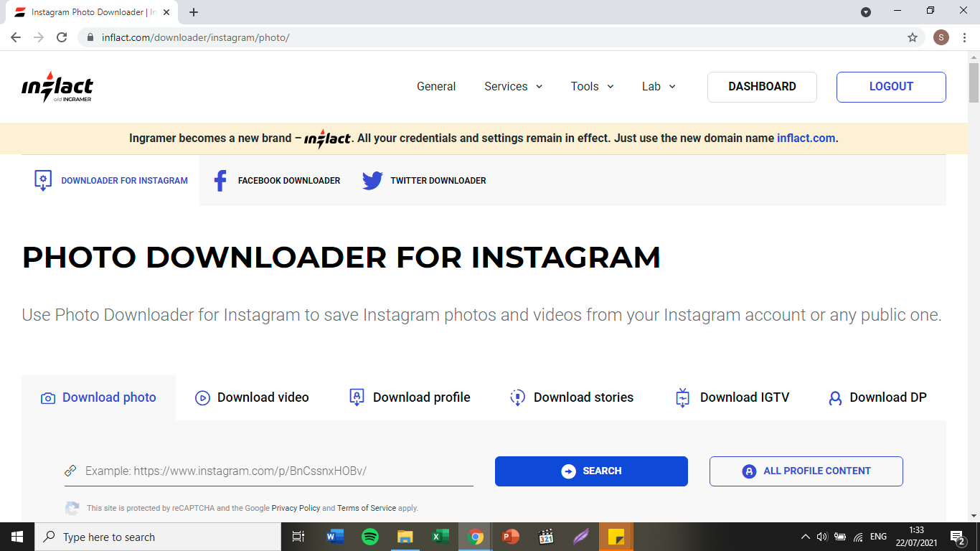Open PowerPoint from the taskbar
The height and width of the screenshot is (551, 980).
[x=511, y=537]
